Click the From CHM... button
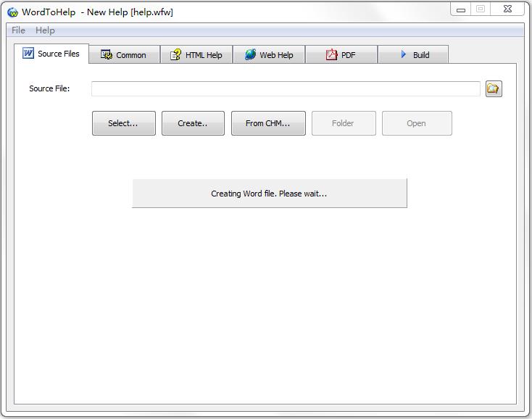The height and width of the screenshot is (419, 532). tap(268, 123)
